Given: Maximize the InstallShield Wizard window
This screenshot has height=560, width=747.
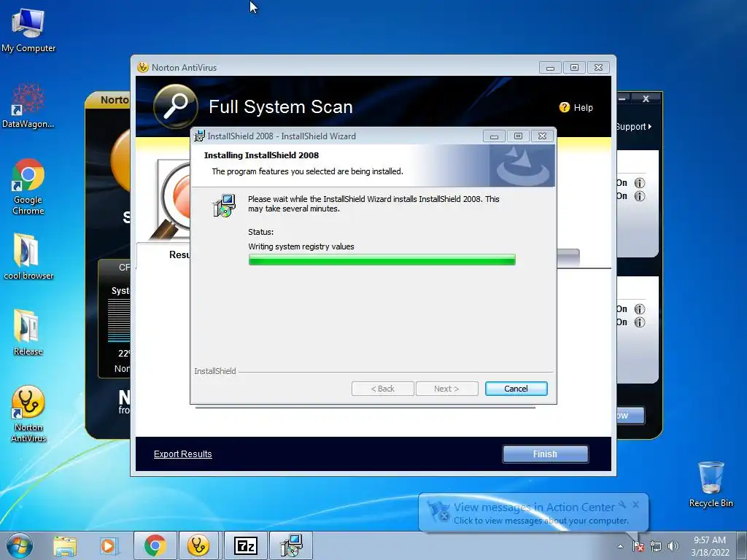Looking at the screenshot, I should point(518,136).
